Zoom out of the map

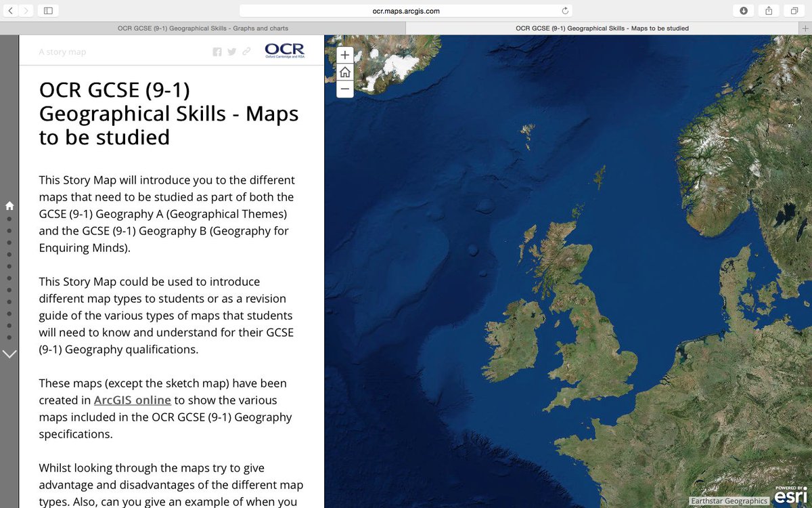345,89
